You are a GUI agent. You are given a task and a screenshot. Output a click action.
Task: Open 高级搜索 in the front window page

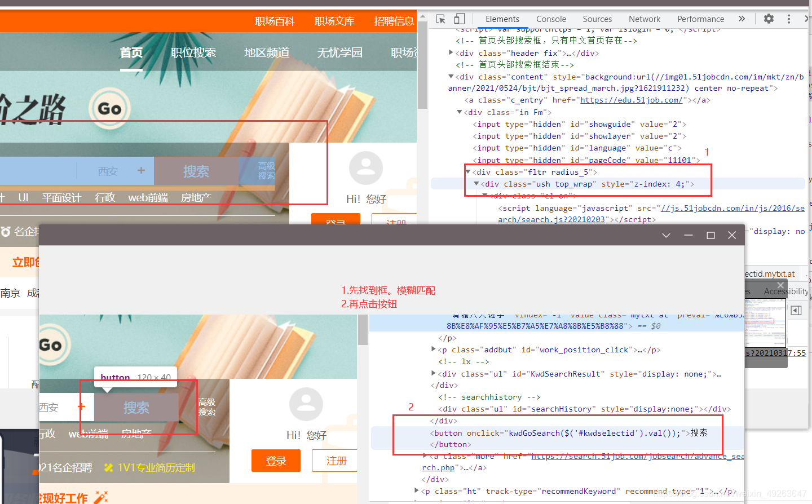click(x=207, y=407)
